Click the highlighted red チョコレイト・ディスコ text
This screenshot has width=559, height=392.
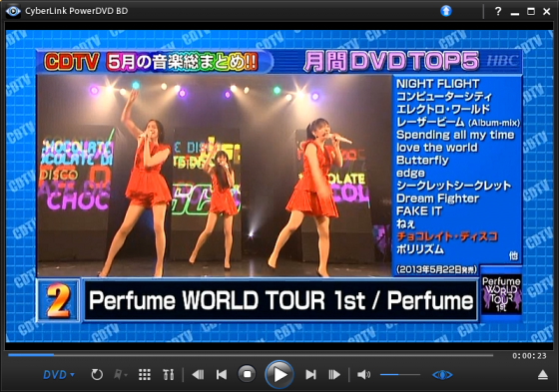coord(447,236)
